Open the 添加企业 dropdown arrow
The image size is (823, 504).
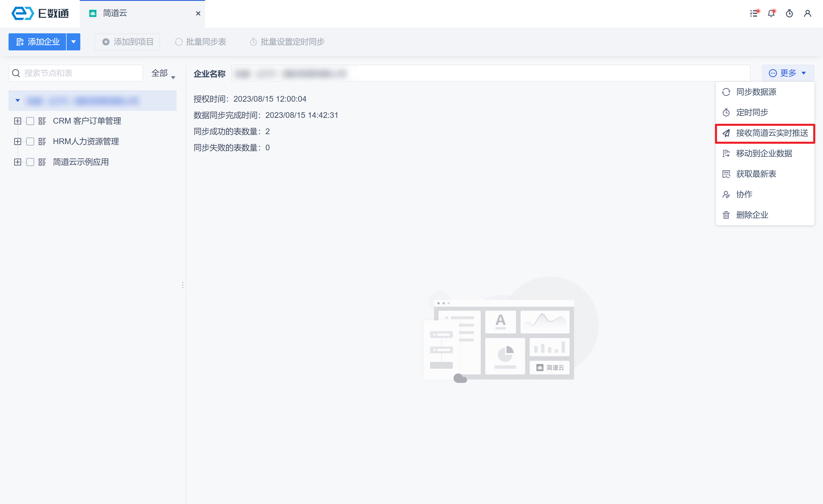point(73,42)
